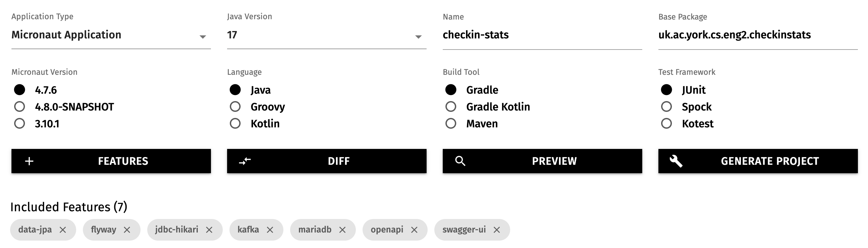868x248 pixels.
Task: Click the magnifier icon on the PREVIEW button
Action: pos(461,161)
